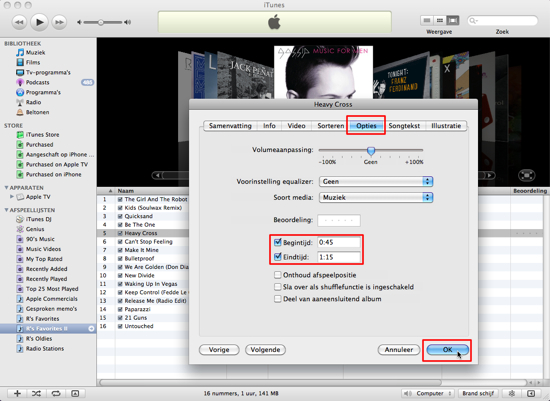
Task: Enable Sla over als shufflefunctie is ingeschakeld
Action: 277,287
